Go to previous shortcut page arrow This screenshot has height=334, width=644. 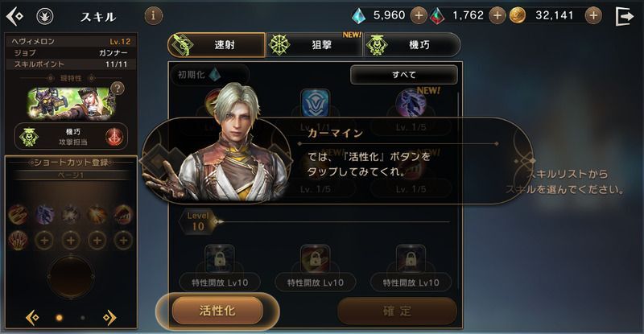click(x=32, y=318)
